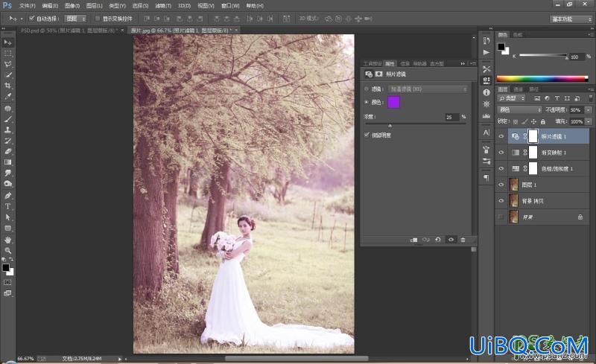This screenshot has width=596, height=364.
Task: Select the Brush tool
Action: point(7,119)
